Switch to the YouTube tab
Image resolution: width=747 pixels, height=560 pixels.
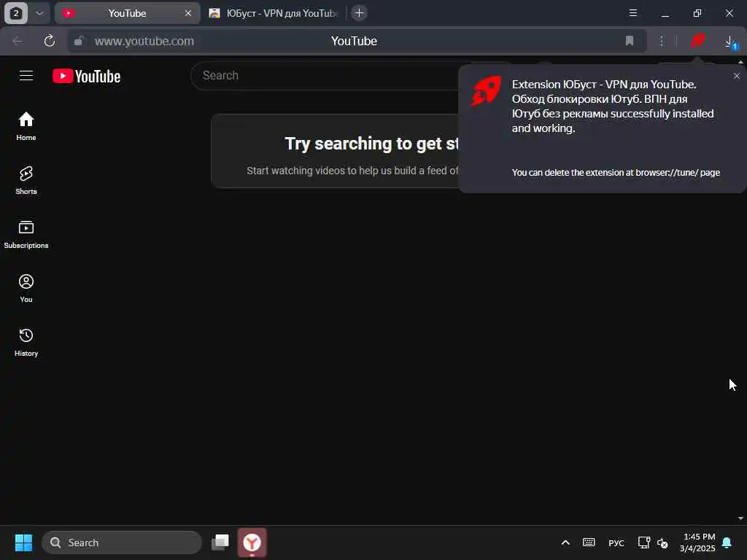pos(126,13)
